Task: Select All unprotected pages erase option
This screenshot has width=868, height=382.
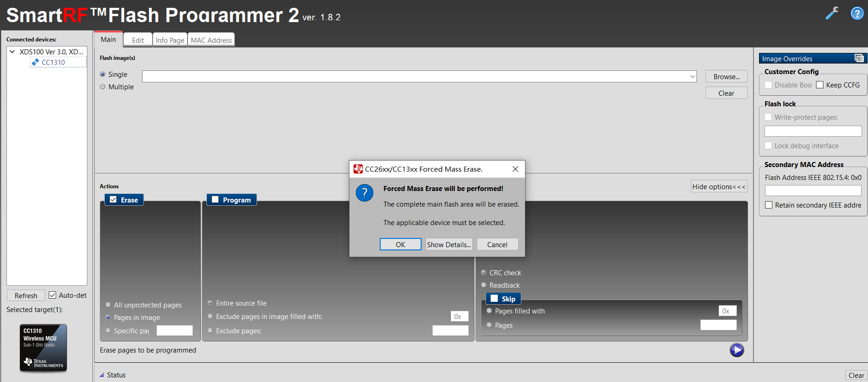Action: [108, 305]
